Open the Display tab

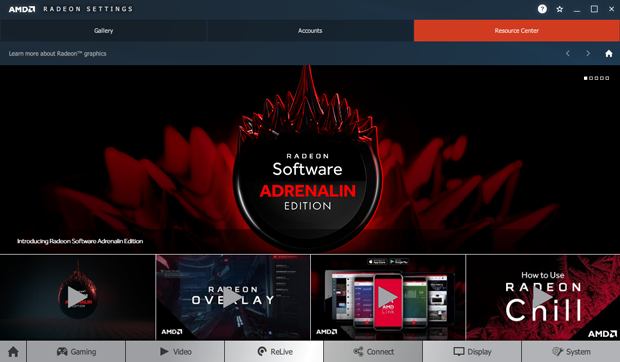472,352
